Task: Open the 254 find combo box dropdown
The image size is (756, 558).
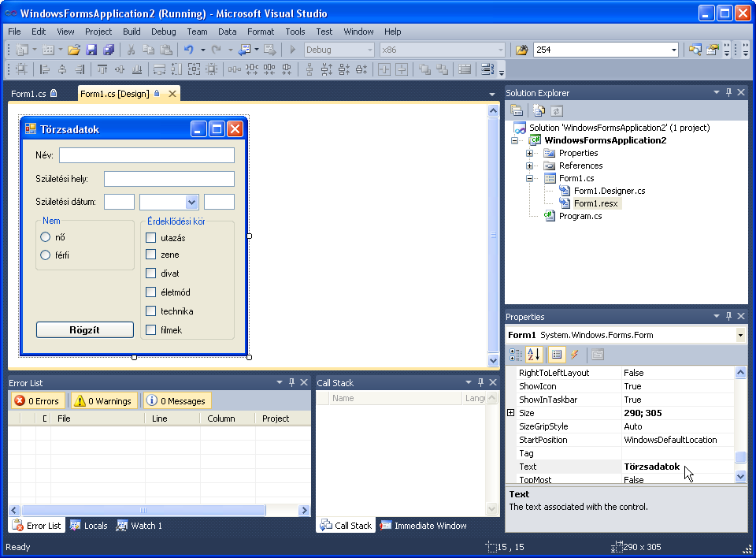Action: [x=674, y=50]
